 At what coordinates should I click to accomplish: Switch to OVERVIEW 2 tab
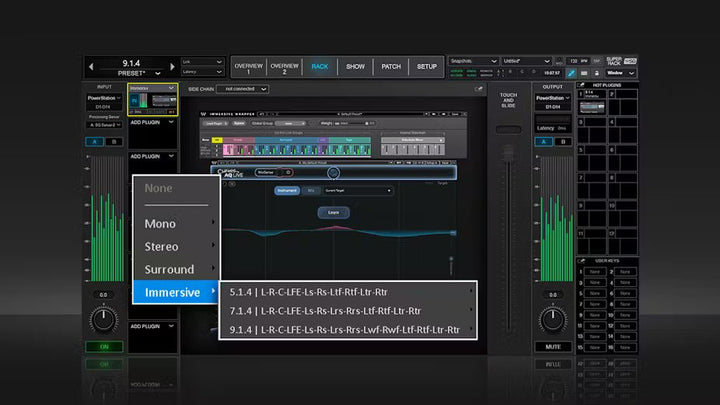click(x=284, y=67)
